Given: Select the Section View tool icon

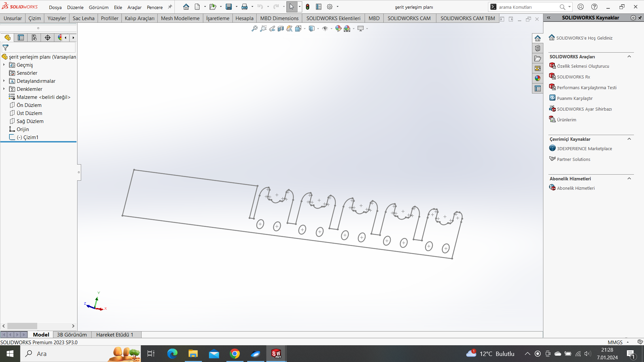Looking at the screenshot, I should click(281, 29).
